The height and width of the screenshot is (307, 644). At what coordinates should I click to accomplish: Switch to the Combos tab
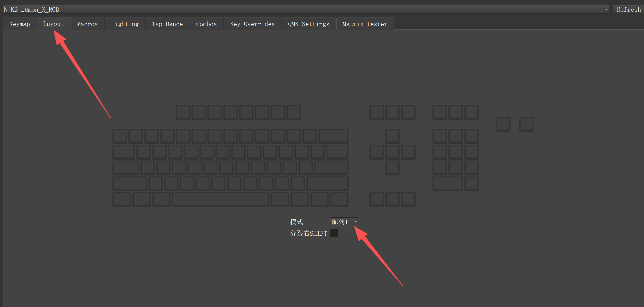(206, 24)
